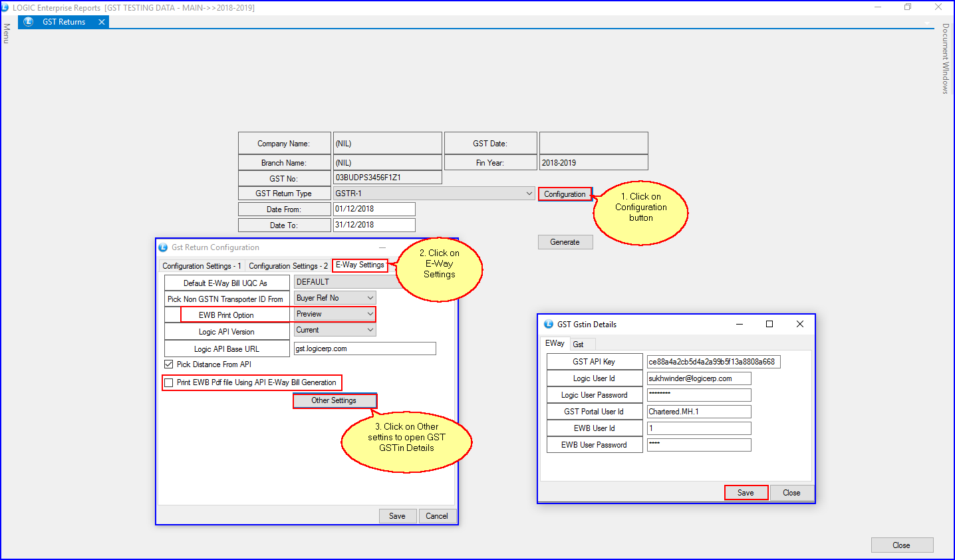Close GST Gstin Details via Close button
Image resolution: width=955 pixels, height=560 pixels.
coord(791,493)
